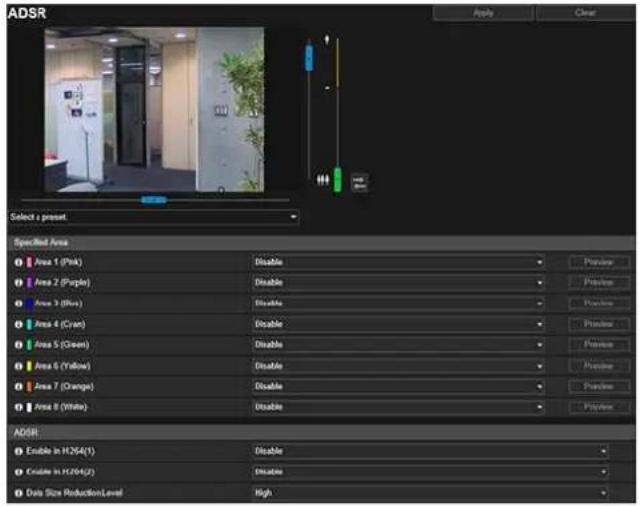Click the info icon beside Data Size Reduction Level
Screen dimensions: 640x506
[x=19, y=493]
